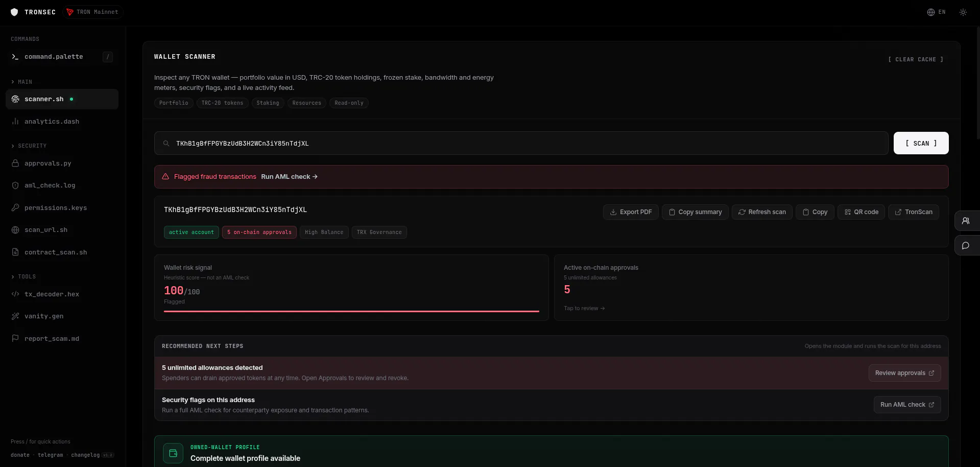Collapse the TOOLS sidebar section
Viewport: 980px width, 467px height.
coord(23,277)
